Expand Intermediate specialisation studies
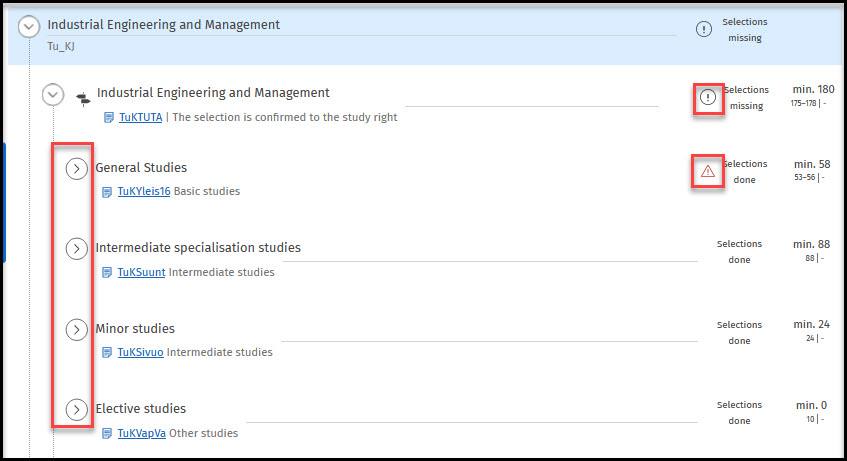The height and width of the screenshot is (461, 847). [x=77, y=249]
